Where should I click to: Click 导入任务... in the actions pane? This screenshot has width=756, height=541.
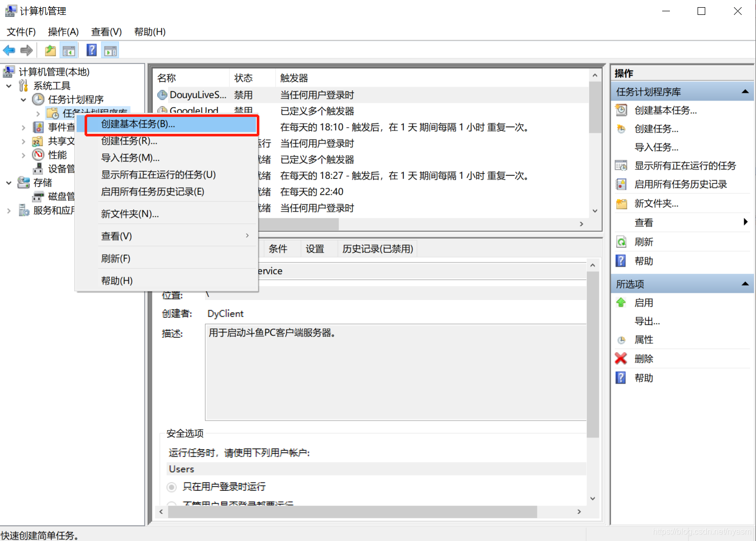point(656,147)
